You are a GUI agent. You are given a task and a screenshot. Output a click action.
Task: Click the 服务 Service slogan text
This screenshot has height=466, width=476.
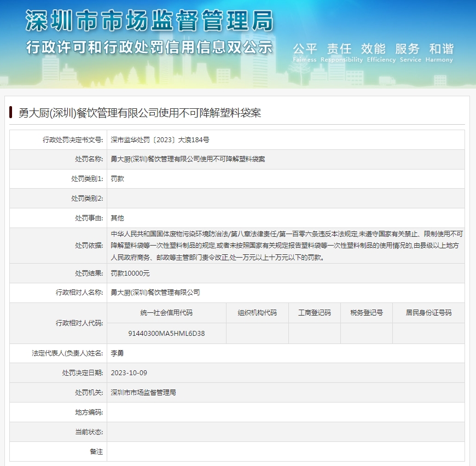tap(410, 53)
